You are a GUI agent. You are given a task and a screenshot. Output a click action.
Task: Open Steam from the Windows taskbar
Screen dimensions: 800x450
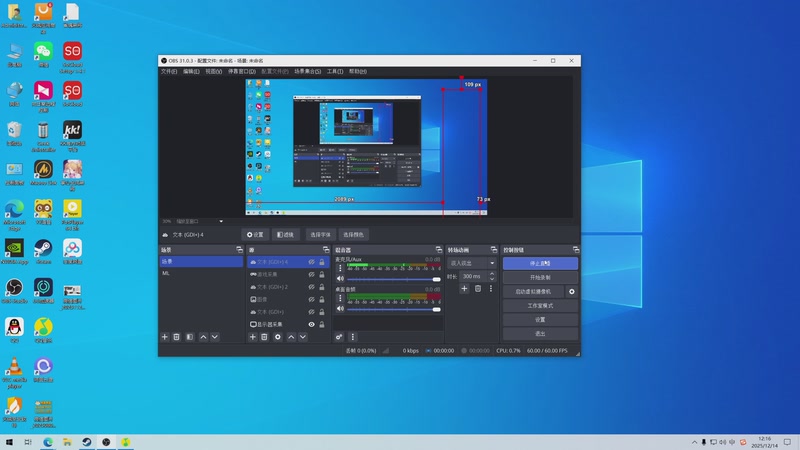pos(87,442)
